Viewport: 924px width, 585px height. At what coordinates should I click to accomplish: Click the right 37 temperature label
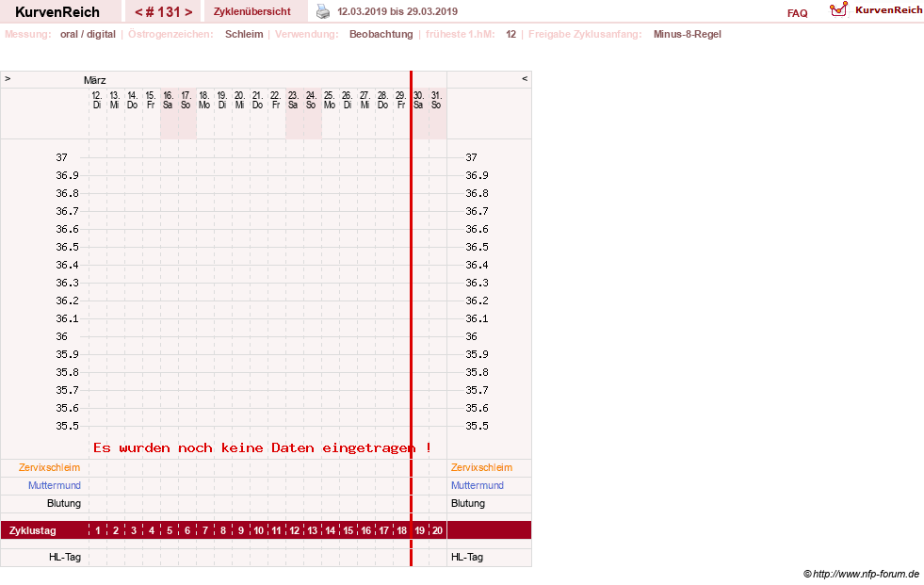click(472, 157)
